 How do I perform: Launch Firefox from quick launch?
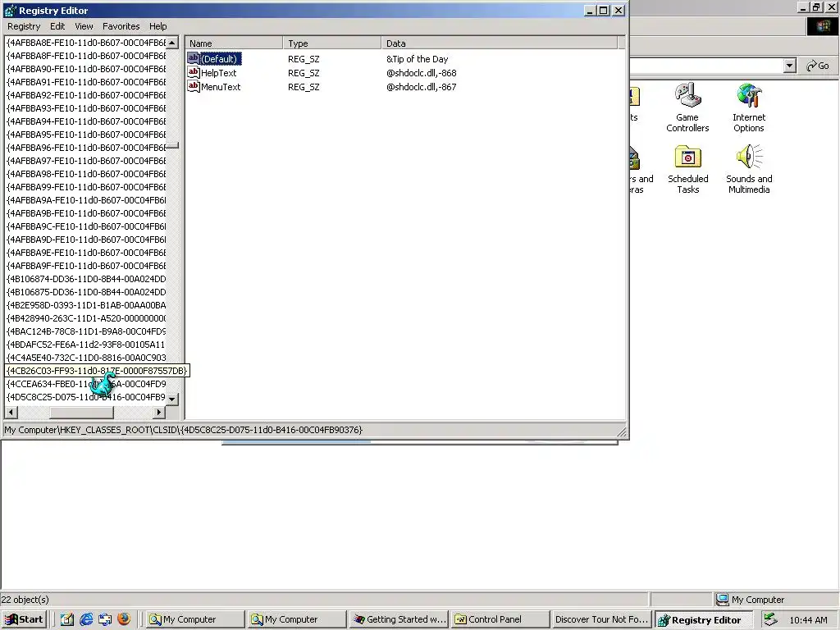click(124, 619)
